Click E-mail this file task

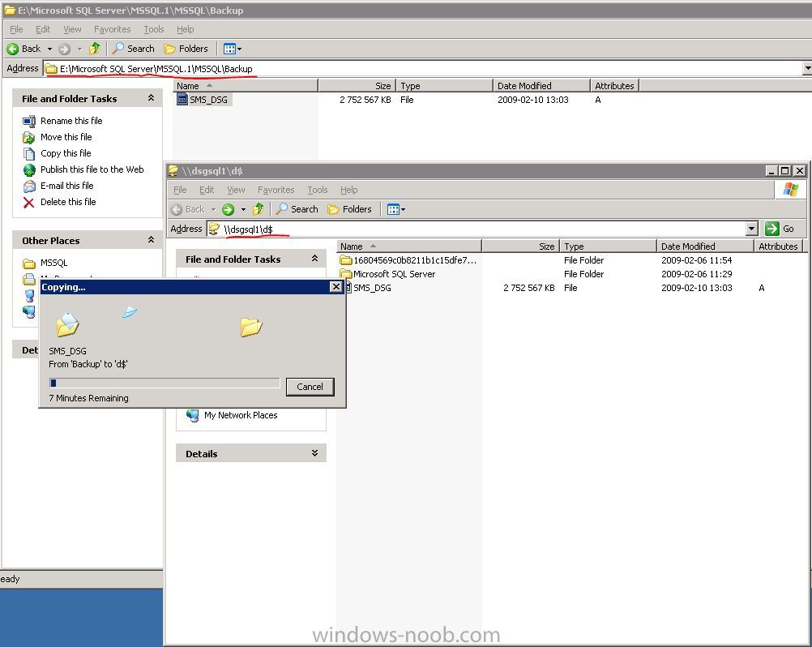(58, 186)
